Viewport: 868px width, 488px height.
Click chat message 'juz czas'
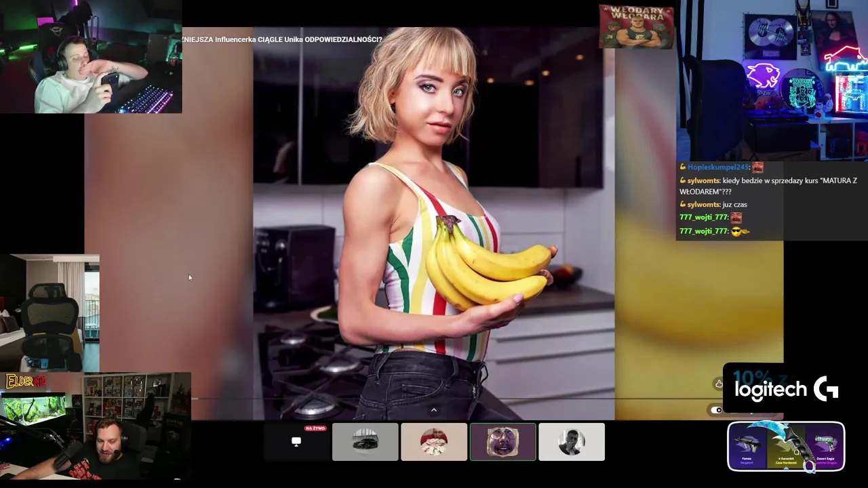(x=734, y=204)
